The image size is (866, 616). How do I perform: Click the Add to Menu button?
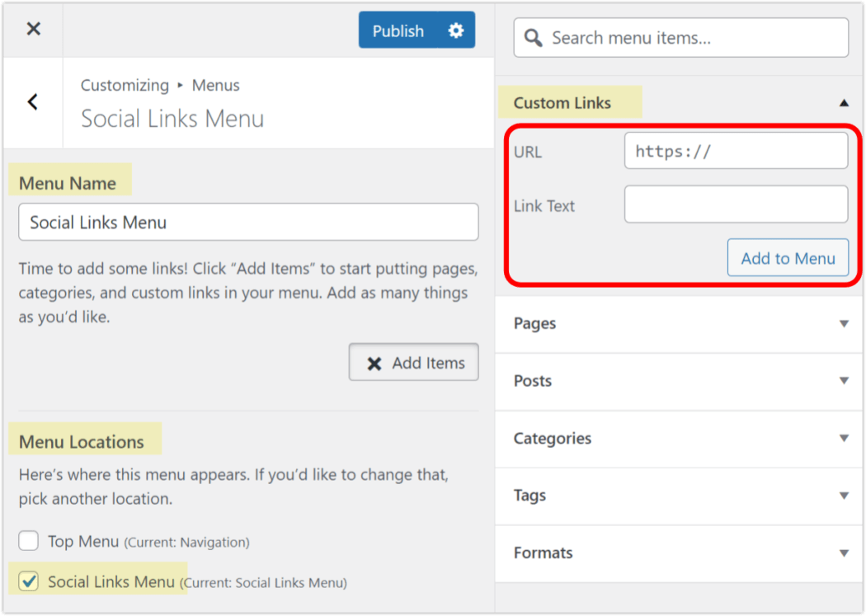point(788,258)
